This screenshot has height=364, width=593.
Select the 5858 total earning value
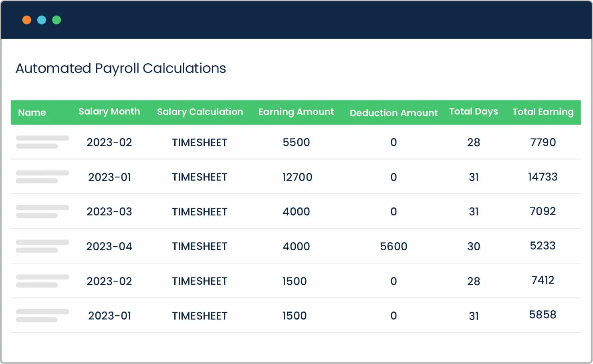click(x=543, y=315)
